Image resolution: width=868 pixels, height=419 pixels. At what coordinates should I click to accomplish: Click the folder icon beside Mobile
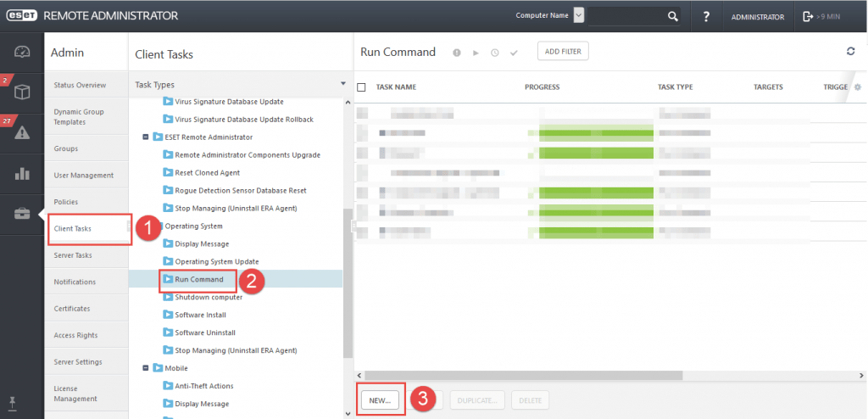tap(157, 368)
